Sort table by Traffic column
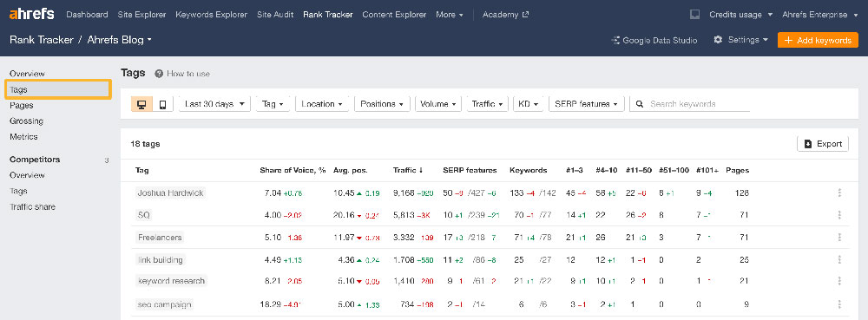 point(408,170)
